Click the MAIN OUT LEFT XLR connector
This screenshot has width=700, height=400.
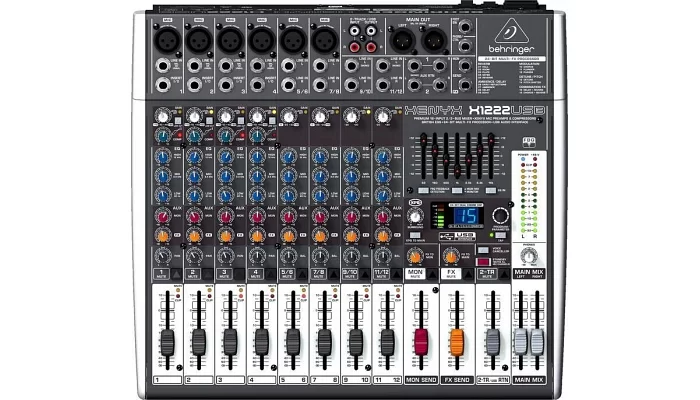pos(403,41)
